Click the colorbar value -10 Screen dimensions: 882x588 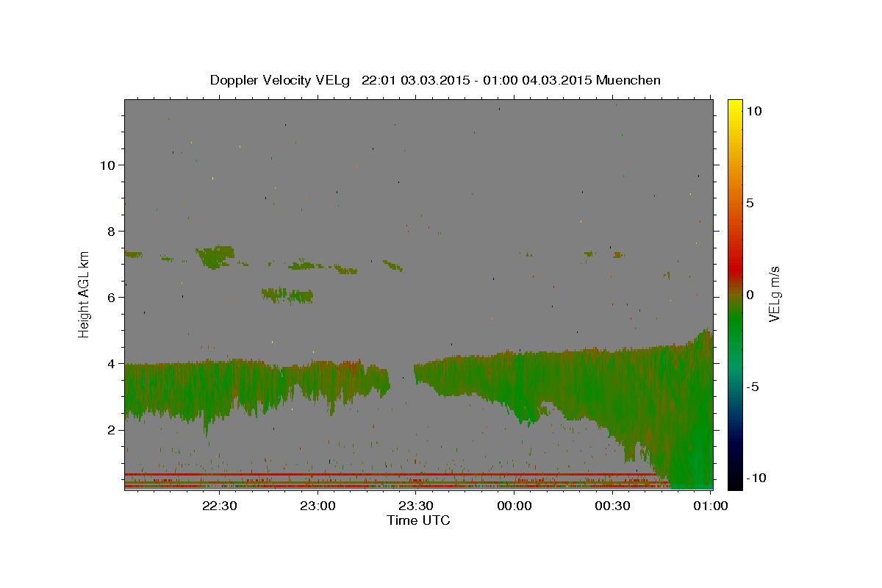tap(755, 478)
